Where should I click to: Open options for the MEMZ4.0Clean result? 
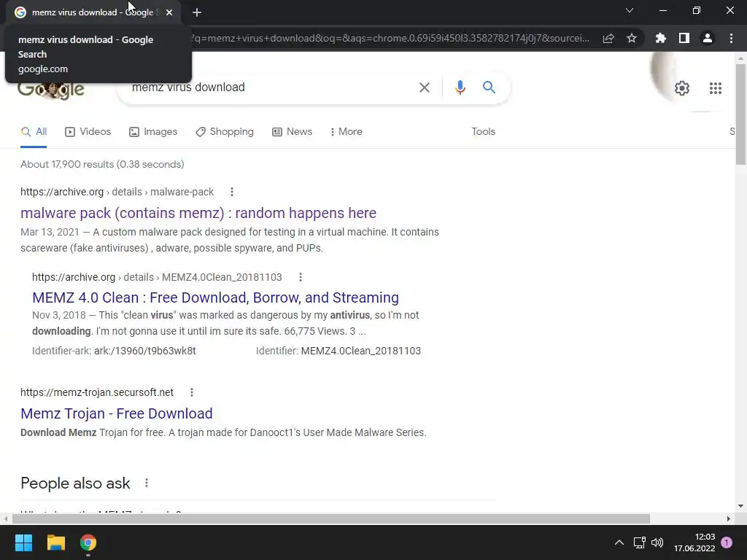click(x=300, y=277)
